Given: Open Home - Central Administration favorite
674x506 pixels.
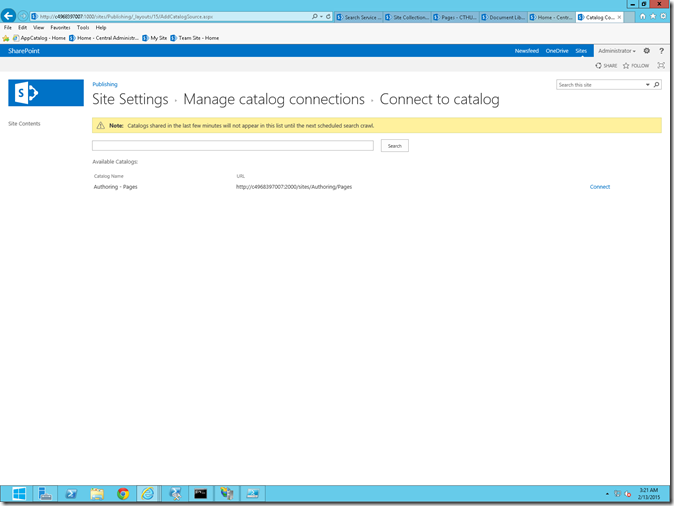Looking at the screenshot, I should [x=104, y=38].
